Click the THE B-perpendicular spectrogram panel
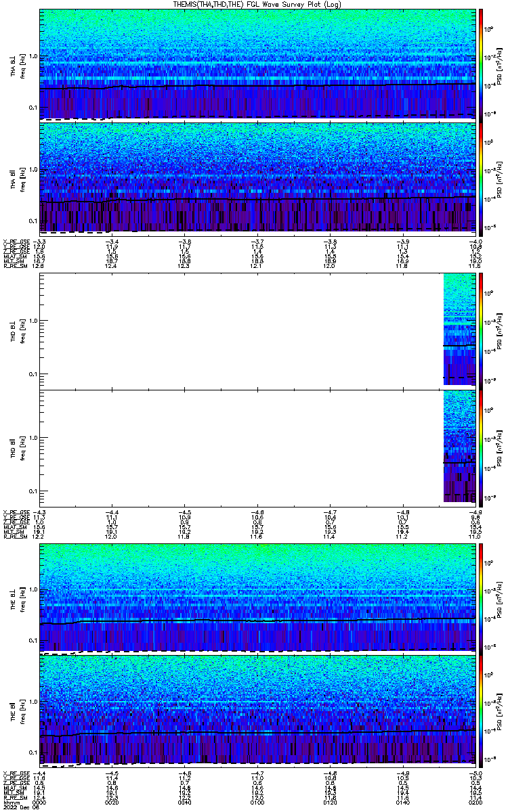The image size is (508, 812). coord(257,599)
